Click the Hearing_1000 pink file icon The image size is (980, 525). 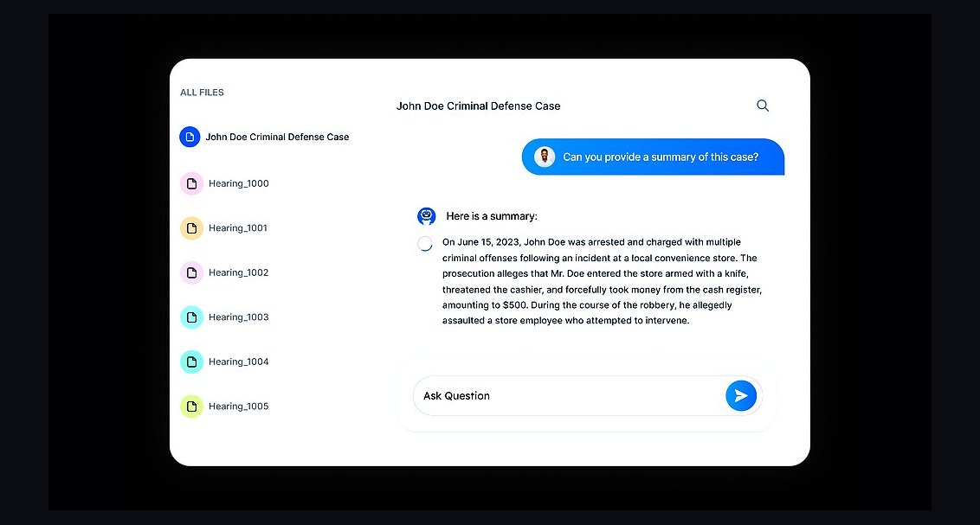point(192,183)
